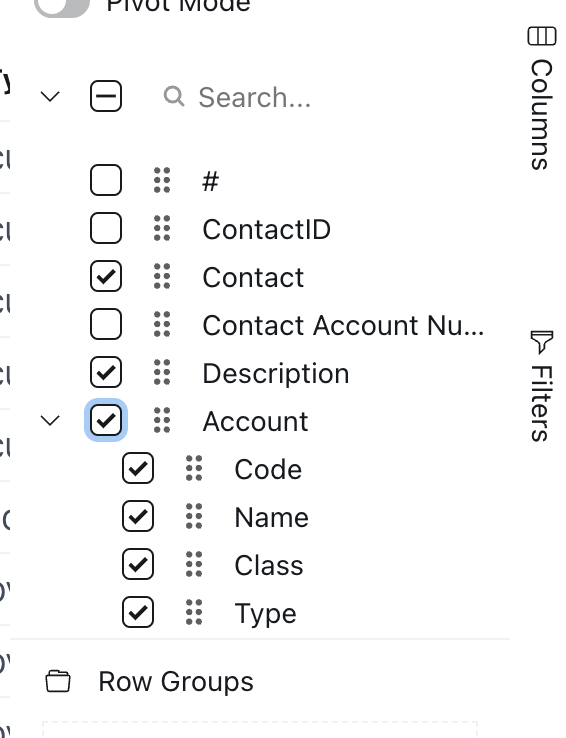Click the drag handle beside # column
Viewport: 566px width, 738px height.
pos(162,180)
